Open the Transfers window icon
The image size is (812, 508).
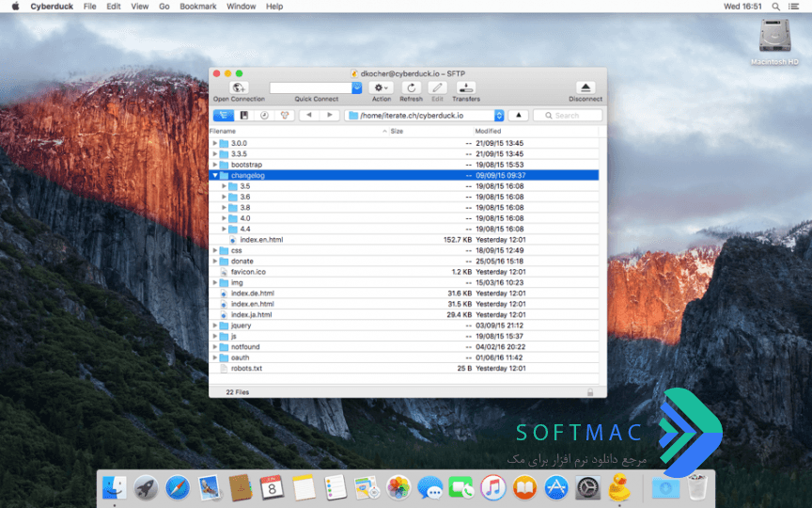click(466, 87)
